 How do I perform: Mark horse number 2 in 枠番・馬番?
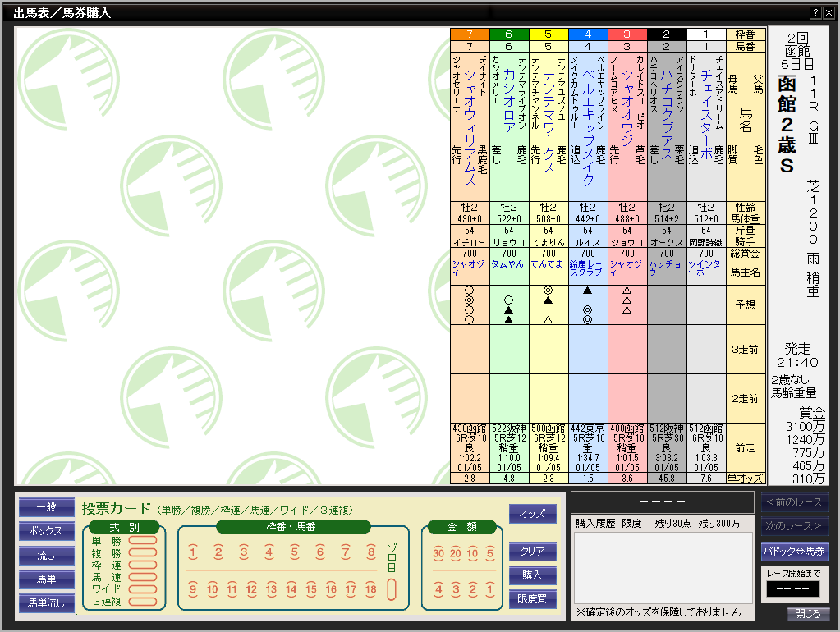coord(218,552)
